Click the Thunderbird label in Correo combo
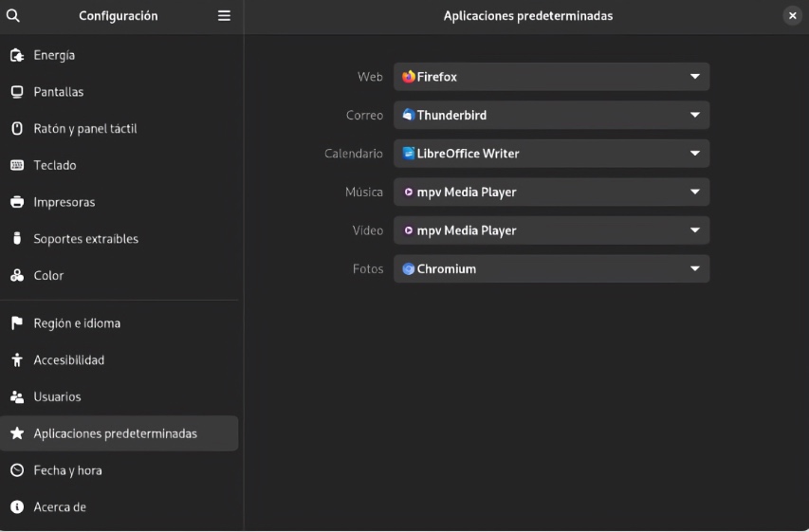The image size is (809, 532). 451,115
